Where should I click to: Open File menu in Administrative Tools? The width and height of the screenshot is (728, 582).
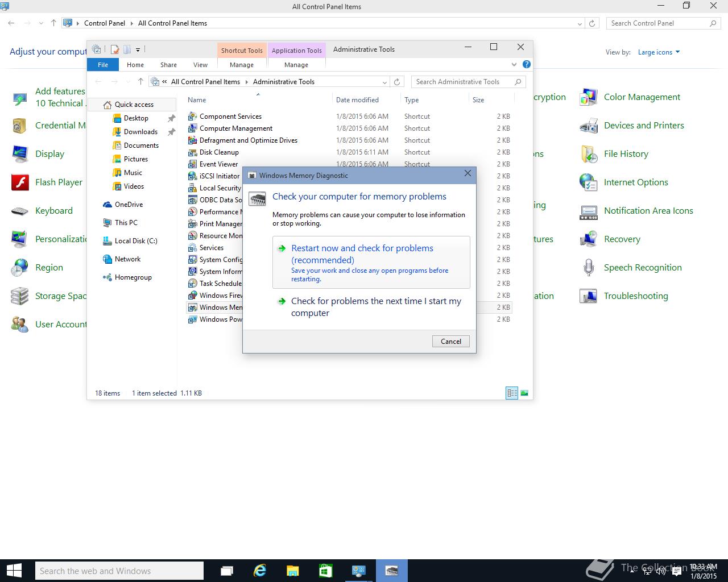[x=103, y=65]
